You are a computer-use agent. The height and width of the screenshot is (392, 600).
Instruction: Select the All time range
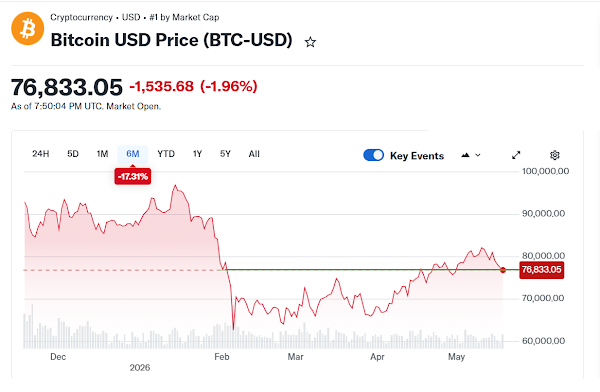tap(254, 154)
